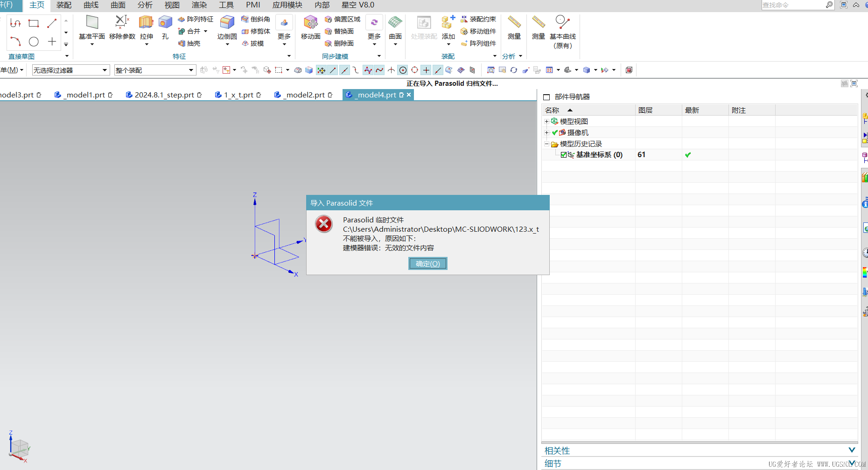Expand the 摄像机 tree node
The height and width of the screenshot is (470, 868).
(x=546, y=132)
